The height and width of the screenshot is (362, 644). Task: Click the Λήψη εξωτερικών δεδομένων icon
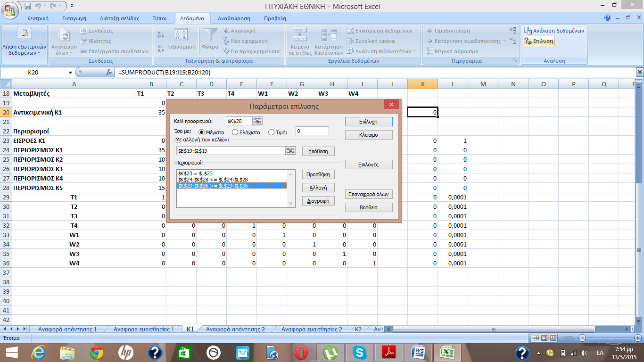(x=25, y=33)
